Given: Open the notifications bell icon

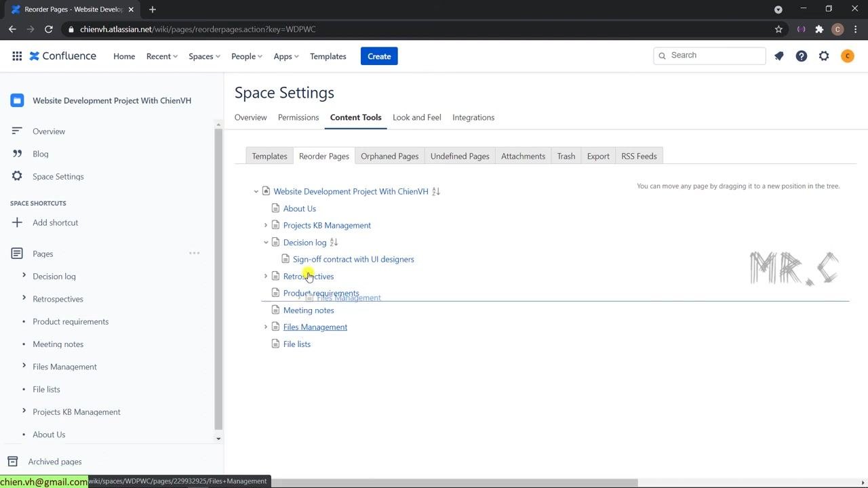Looking at the screenshot, I should (779, 56).
